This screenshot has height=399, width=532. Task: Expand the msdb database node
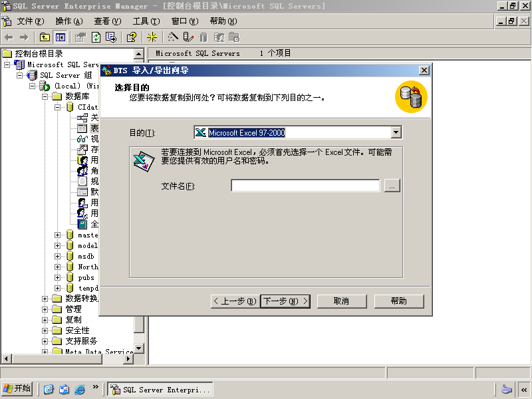(x=58, y=256)
